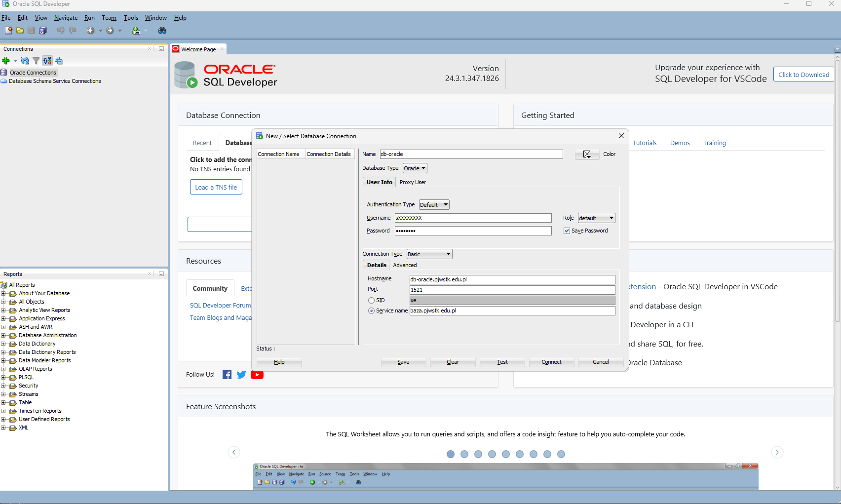Click the Hostname input field
Viewport: 841px width, 504px height.
point(512,279)
